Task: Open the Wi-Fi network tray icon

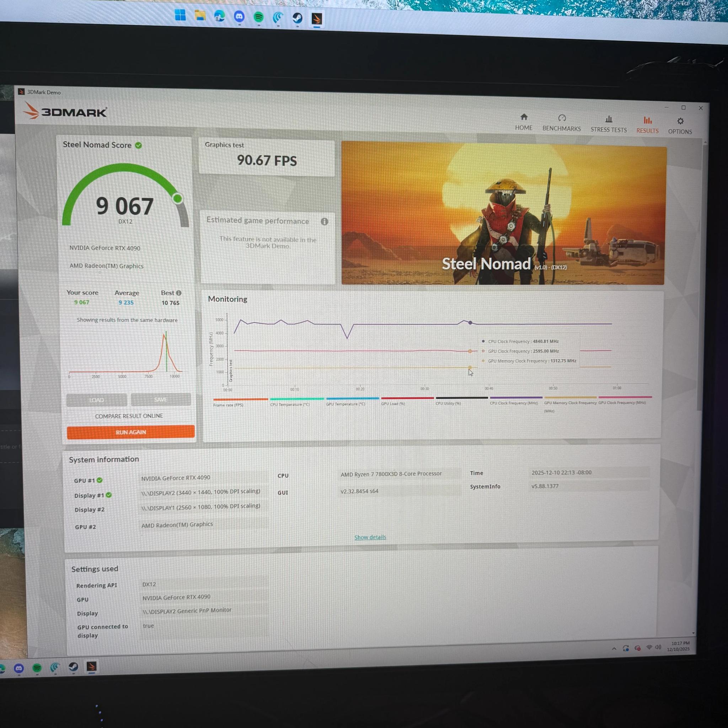Action: pyautogui.click(x=649, y=647)
